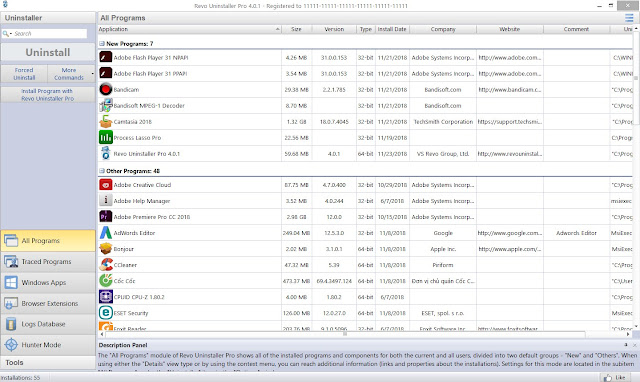Click the Windows Apps sidebar icon
Screen dimensions: 640x382
coord(11,282)
